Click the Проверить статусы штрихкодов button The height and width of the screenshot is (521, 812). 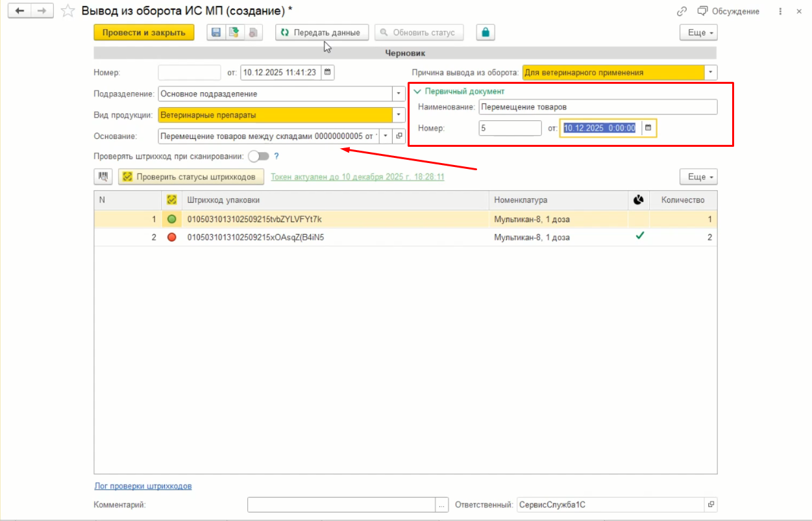(x=191, y=177)
